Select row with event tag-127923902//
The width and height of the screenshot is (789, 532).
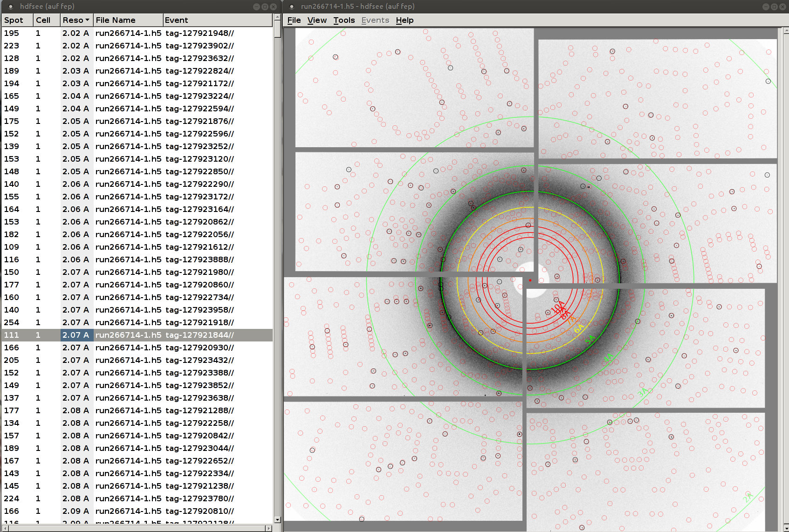click(137, 46)
